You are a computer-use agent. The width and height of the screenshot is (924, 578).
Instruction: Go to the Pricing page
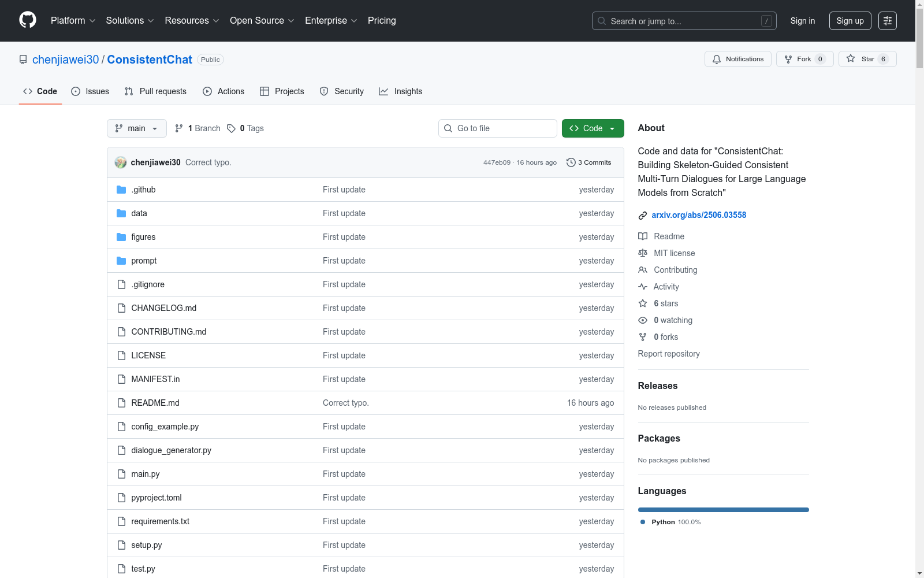(382, 21)
